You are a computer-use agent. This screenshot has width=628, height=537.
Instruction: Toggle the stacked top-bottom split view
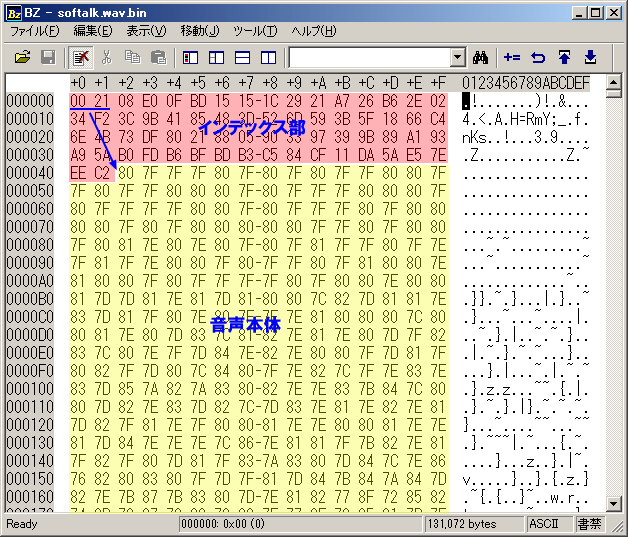(x=242, y=58)
